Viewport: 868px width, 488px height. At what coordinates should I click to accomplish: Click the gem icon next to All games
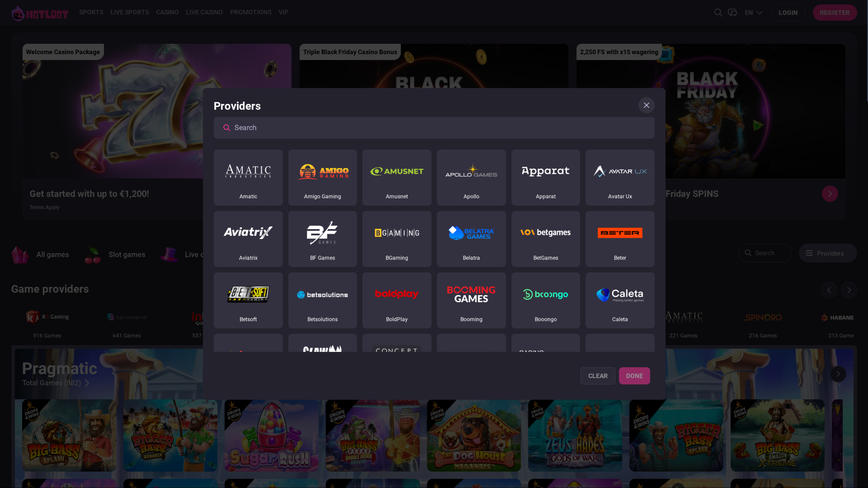click(20, 254)
